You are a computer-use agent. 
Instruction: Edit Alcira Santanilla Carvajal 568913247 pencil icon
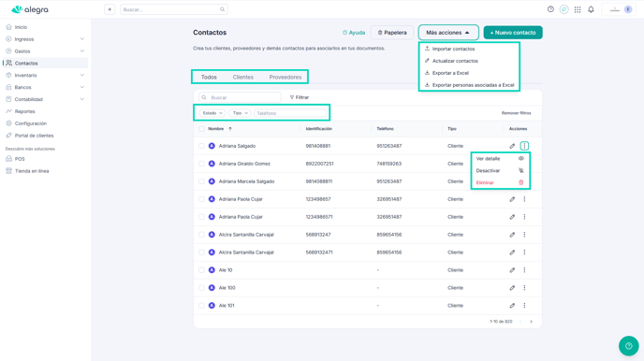(x=512, y=235)
